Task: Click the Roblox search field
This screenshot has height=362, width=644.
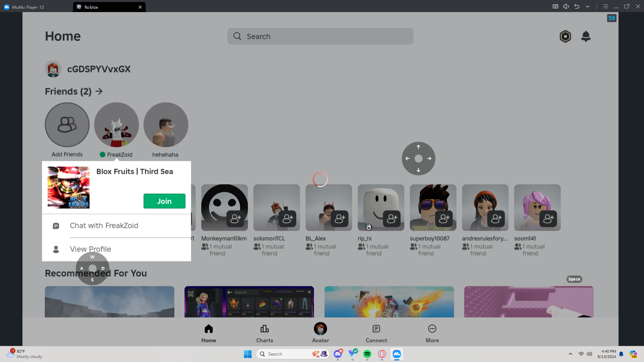Action: 320,36
